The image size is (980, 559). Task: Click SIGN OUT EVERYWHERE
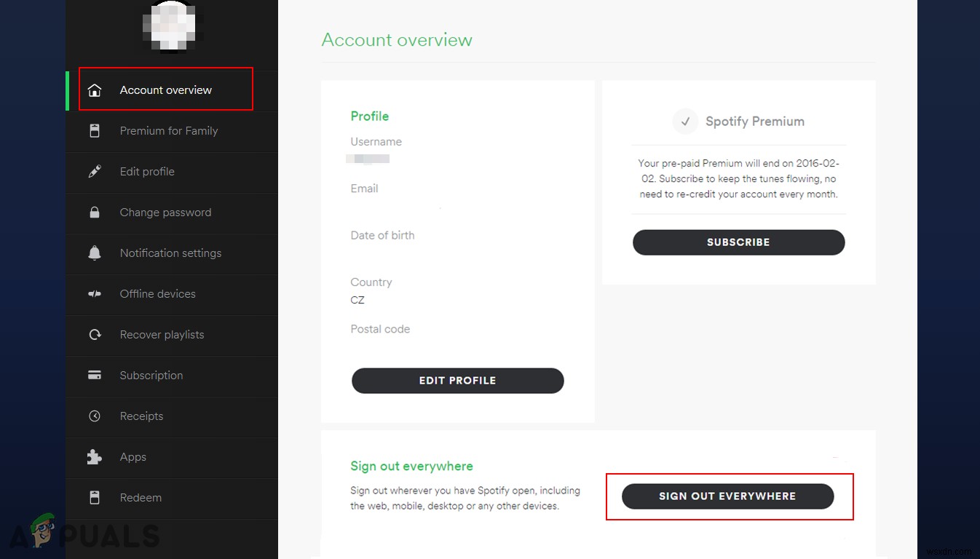point(727,496)
